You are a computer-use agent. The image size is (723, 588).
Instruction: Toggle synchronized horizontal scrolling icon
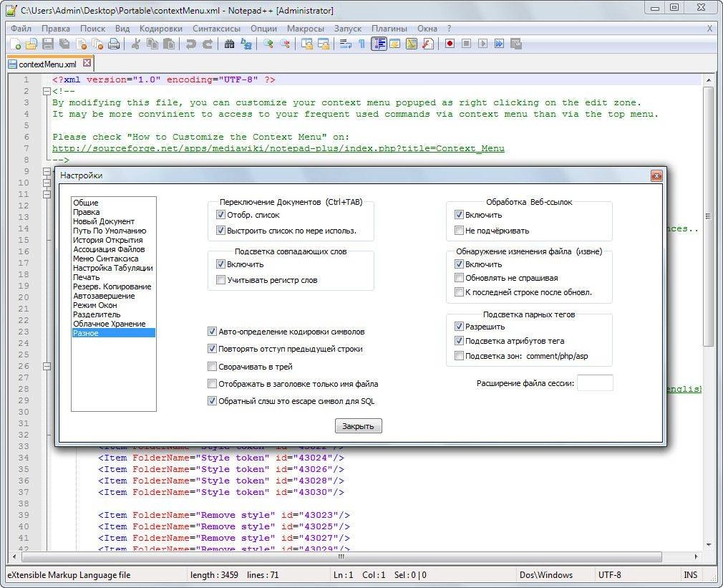tap(324, 44)
